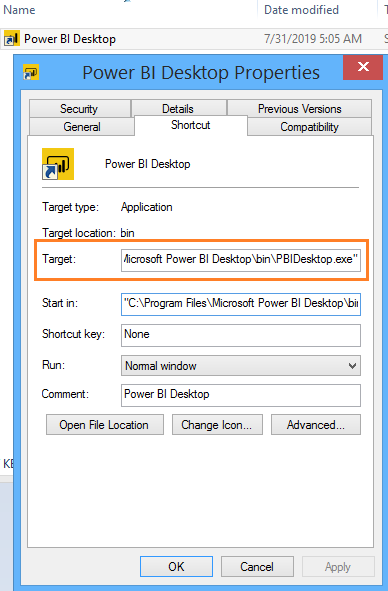Click the Start in field
388x591 pixels.
pos(241,304)
